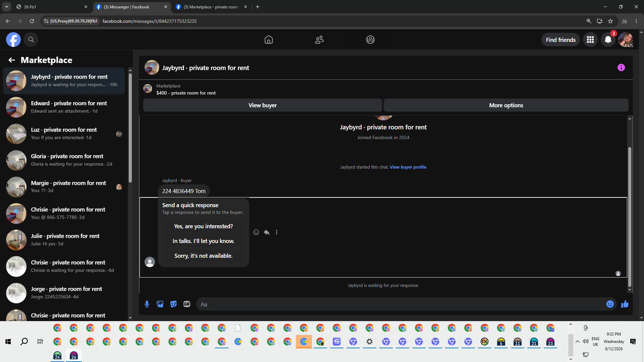Open Windows taskbar search
The width and height of the screenshot is (644, 362).
point(24,342)
